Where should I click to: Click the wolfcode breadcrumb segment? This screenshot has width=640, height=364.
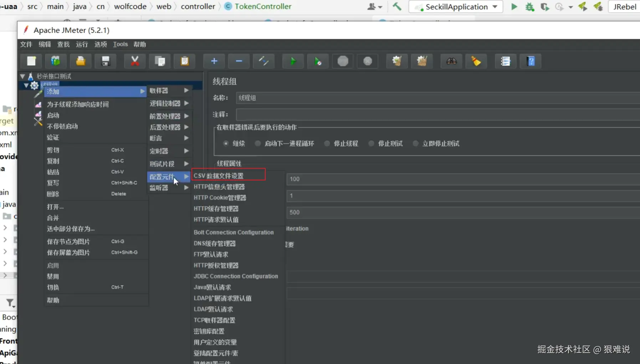(x=130, y=6)
